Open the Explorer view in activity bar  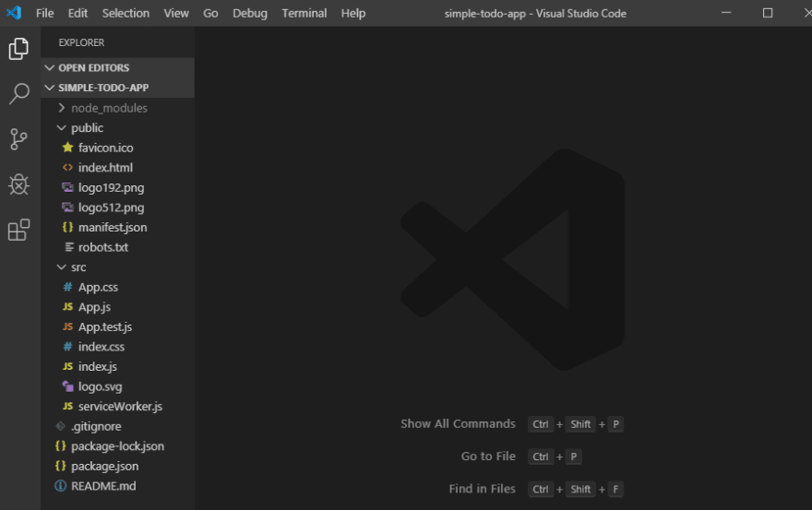pos(18,49)
